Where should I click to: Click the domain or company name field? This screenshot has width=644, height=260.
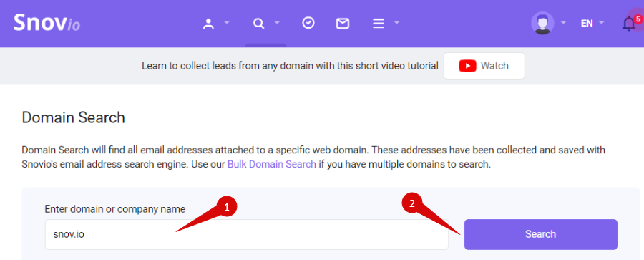[x=246, y=234]
